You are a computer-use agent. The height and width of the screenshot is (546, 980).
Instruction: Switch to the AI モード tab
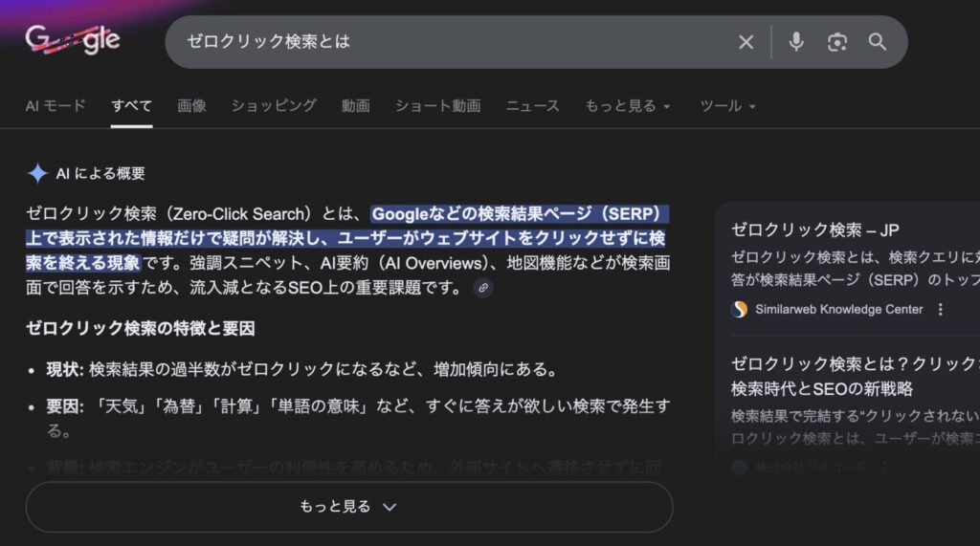[56, 106]
